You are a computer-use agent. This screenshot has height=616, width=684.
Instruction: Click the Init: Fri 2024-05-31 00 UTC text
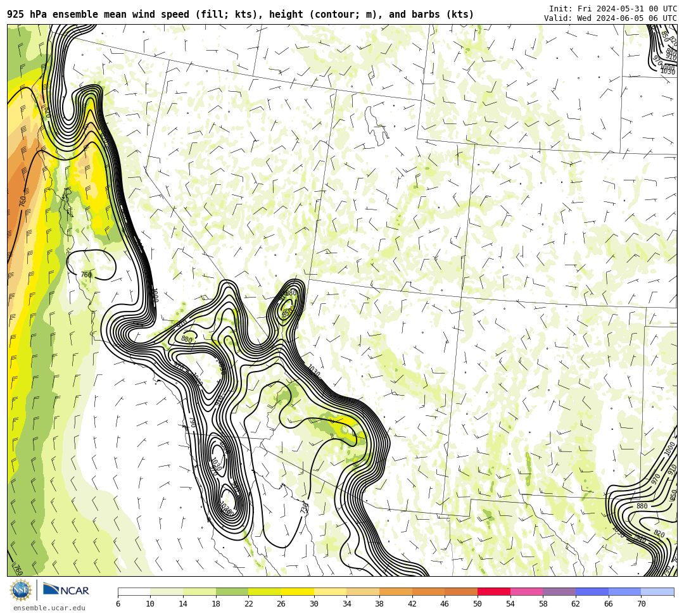point(613,9)
